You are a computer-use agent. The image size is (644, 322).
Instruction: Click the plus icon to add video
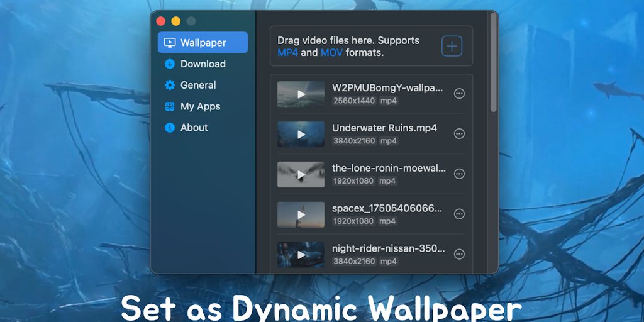point(452,46)
